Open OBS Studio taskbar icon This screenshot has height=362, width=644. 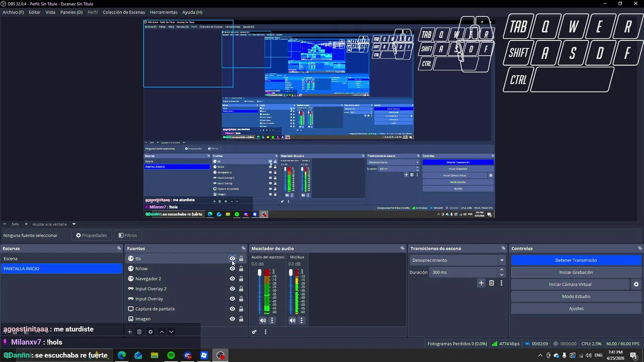click(220, 355)
